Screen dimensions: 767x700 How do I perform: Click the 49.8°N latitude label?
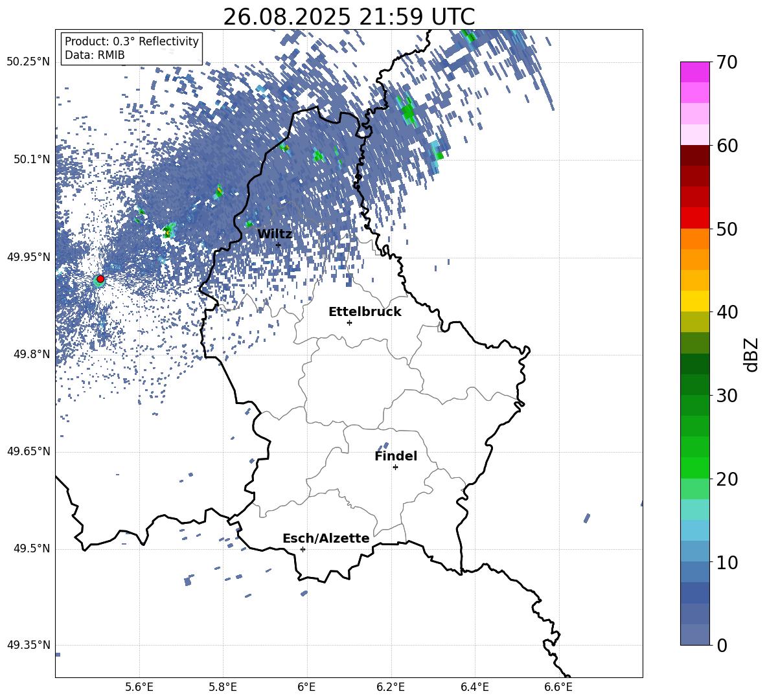[31, 354]
